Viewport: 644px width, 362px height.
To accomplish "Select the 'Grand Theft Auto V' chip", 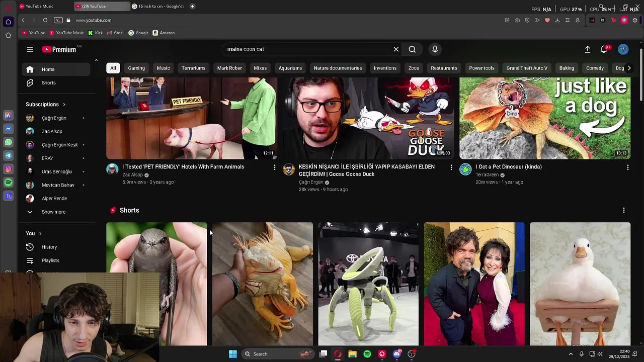I will pos(527,68).
